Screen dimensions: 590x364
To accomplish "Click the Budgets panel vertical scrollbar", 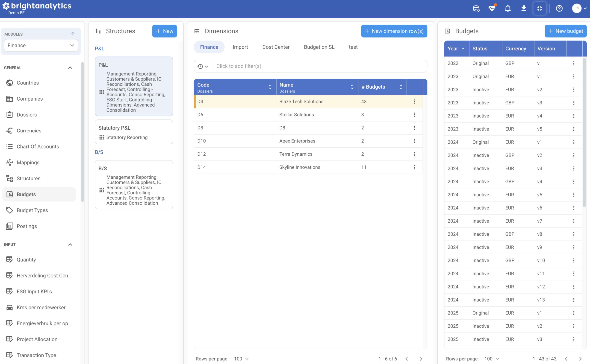I will [x=584, y=132].
